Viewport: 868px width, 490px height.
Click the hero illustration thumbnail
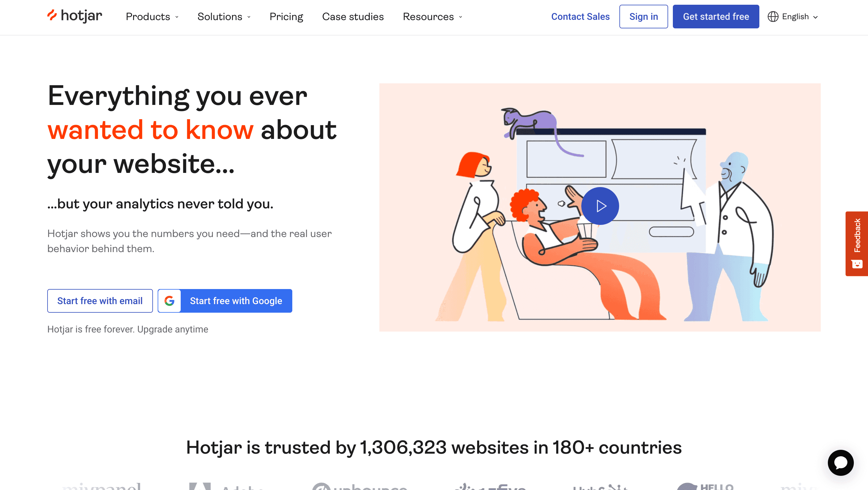coord(600,207)
